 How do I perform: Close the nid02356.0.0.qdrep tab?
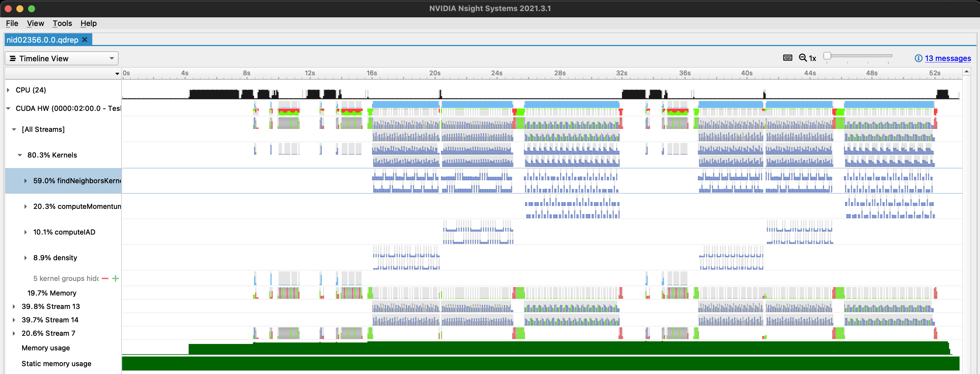coord(85,39)
